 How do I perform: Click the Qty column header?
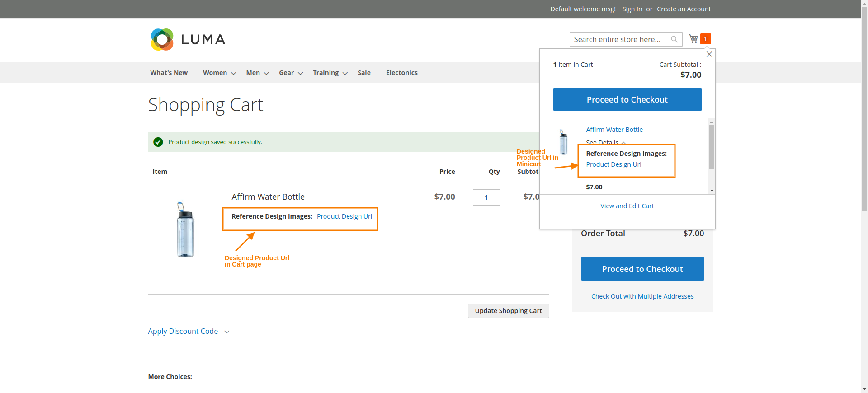[494, 172]
